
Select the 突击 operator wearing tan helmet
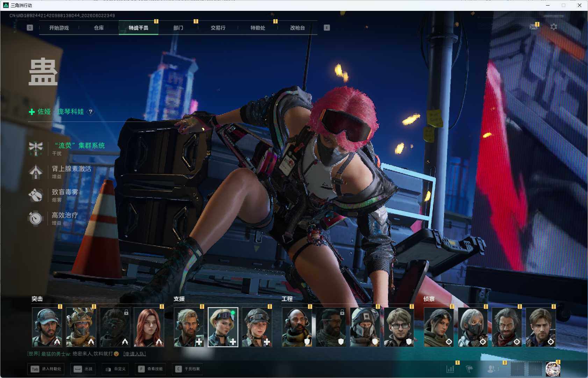(x=81, y=327)
